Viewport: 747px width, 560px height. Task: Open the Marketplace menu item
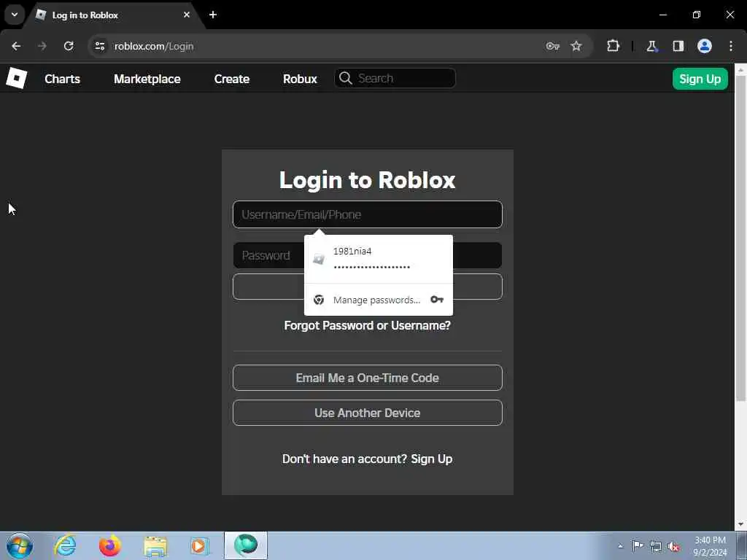point(147,79)
